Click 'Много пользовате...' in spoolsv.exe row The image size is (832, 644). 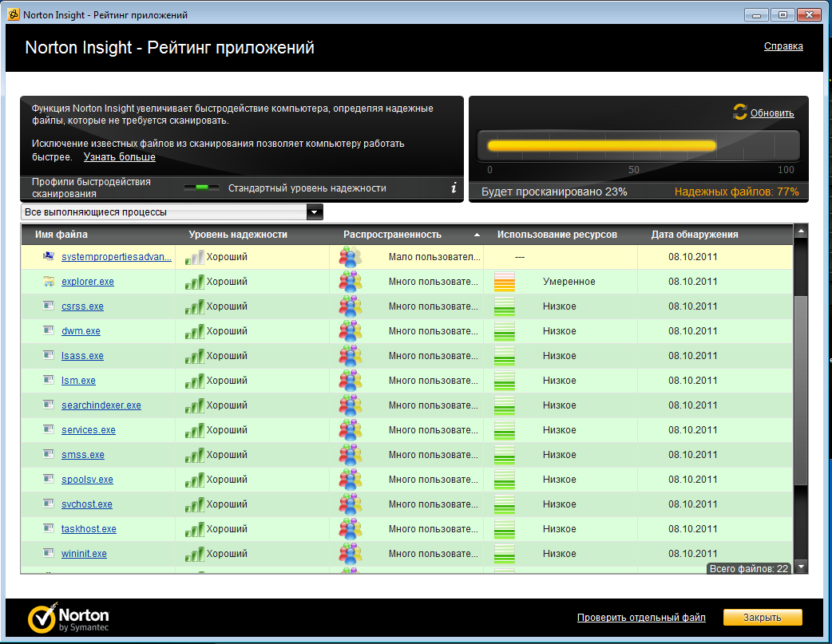pyautogui.click(x=433, y=480)
